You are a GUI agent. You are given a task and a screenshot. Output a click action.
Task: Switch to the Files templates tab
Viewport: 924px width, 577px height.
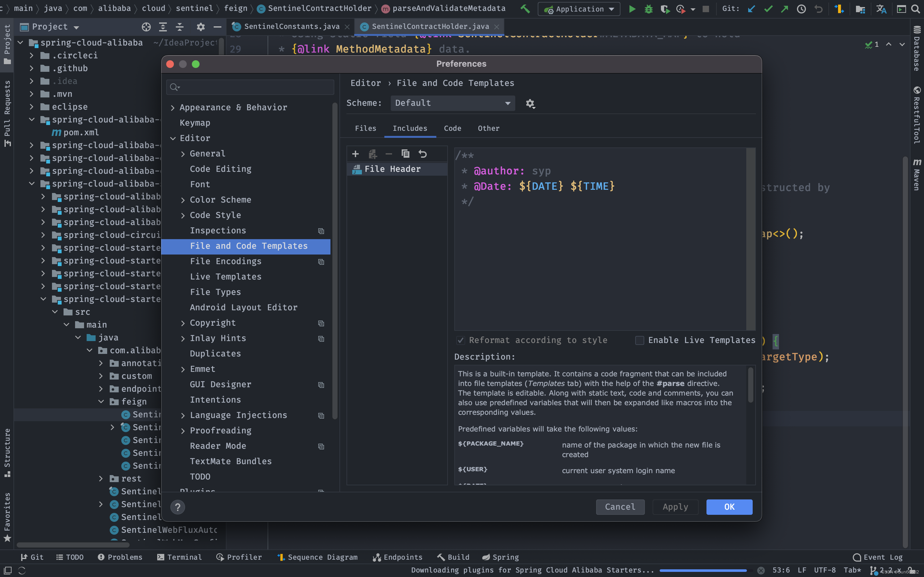365,128
